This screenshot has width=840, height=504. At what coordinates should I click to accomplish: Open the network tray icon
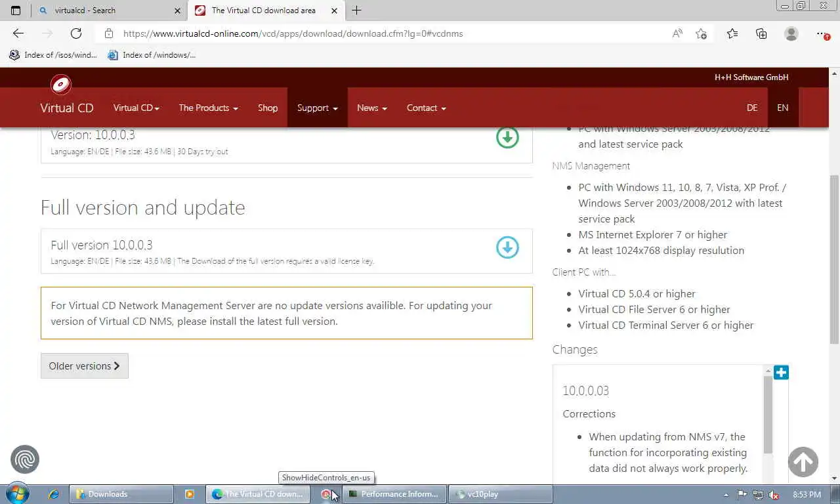(x=758, y=495)
